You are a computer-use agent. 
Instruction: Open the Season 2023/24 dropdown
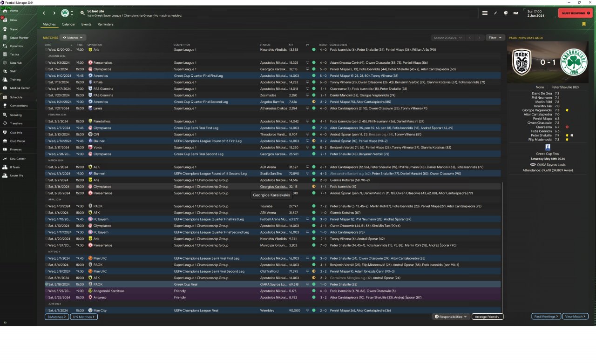(x=447, y=38)
